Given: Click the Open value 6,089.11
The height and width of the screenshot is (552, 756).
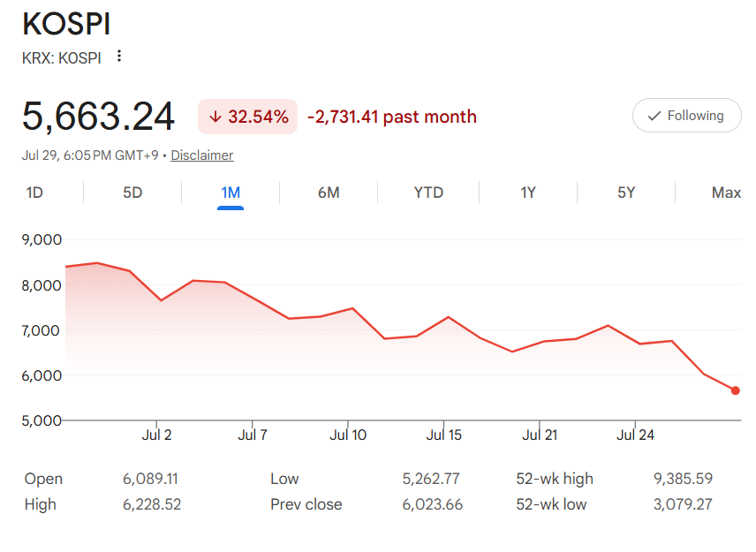Looking at the screenshot, I should 150,479.
